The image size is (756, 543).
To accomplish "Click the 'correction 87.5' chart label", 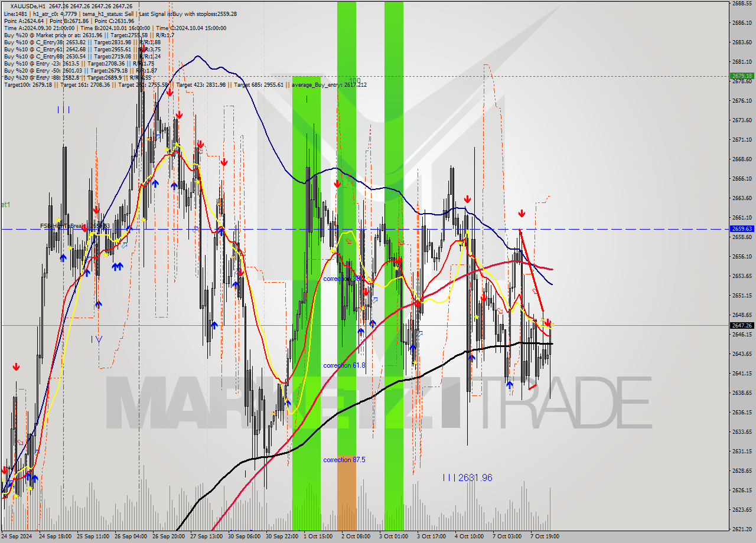I will 344,459.
